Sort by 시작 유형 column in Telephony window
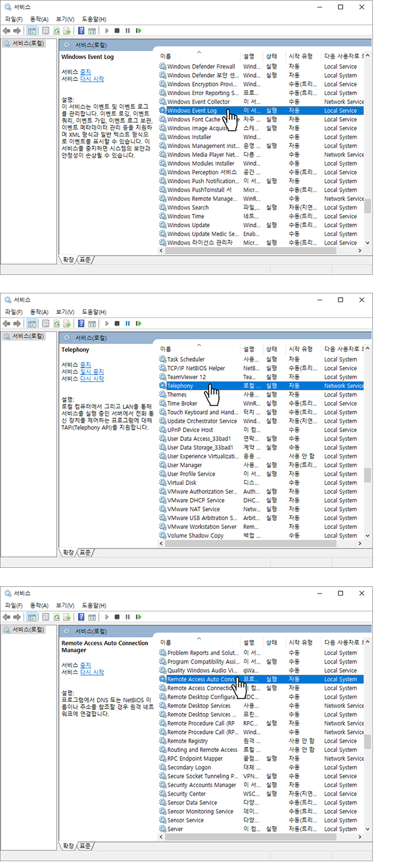This screenshot has width=397, height=868. (301, 349)
